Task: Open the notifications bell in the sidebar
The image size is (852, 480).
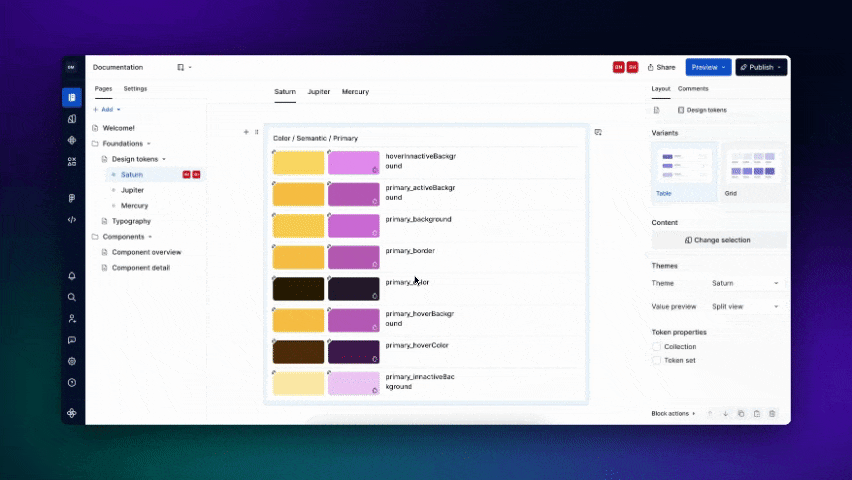Action: tap(72, 276)
